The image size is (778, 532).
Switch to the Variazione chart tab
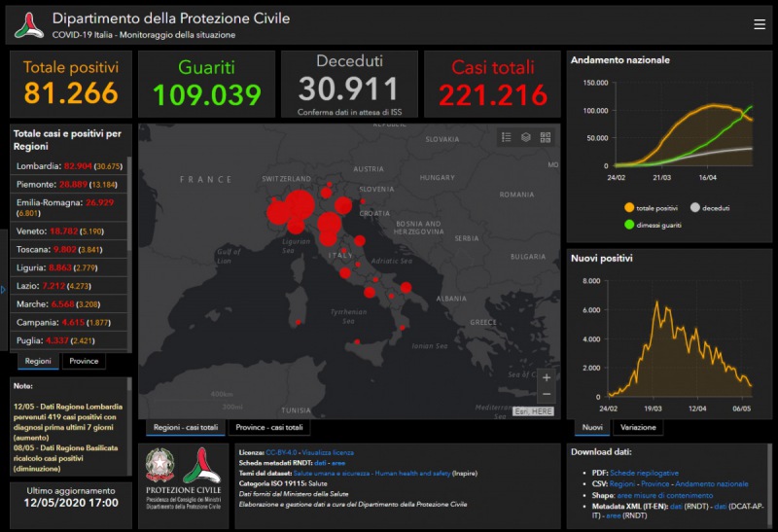pos(638,428)
